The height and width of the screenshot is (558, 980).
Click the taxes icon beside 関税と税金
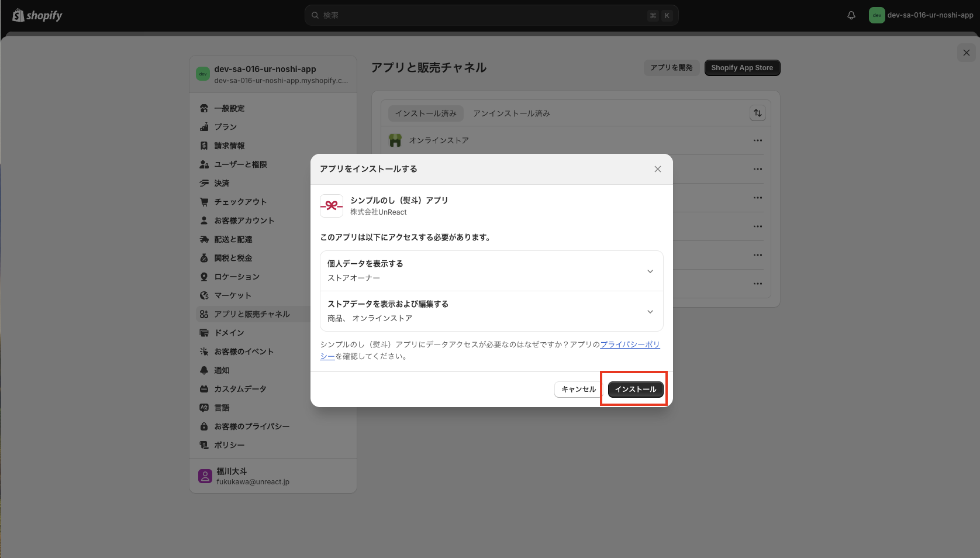(204, 258)
